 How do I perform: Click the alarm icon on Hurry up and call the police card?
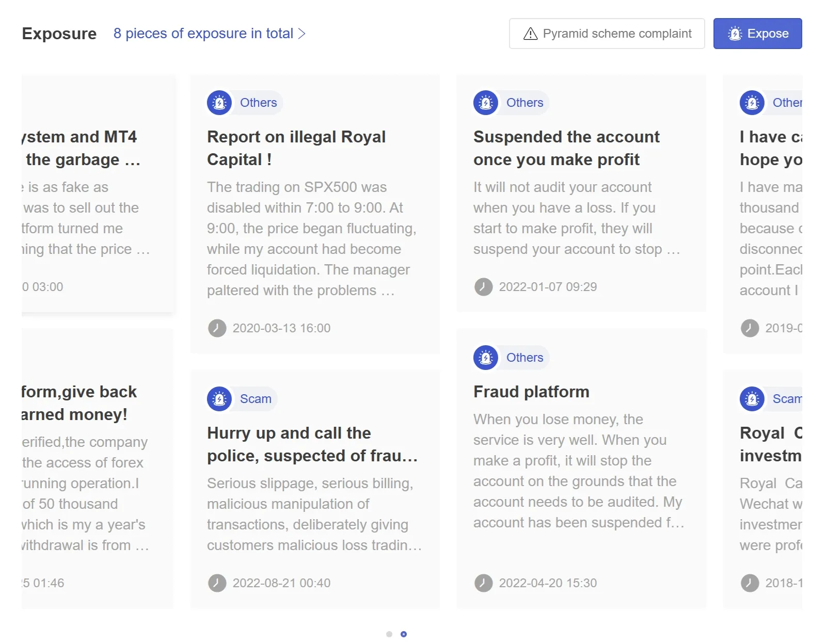click(219, 399)
